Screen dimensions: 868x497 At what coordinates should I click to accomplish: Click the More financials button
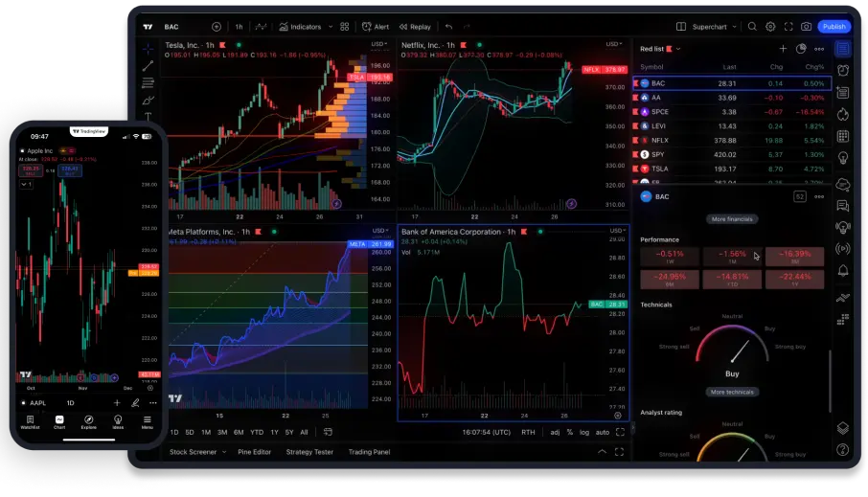pos(732,219)
